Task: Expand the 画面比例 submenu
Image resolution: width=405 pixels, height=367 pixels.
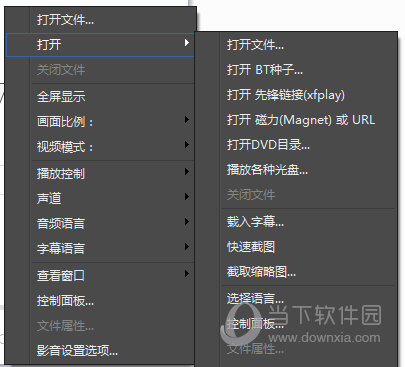Action: [100, 121]
